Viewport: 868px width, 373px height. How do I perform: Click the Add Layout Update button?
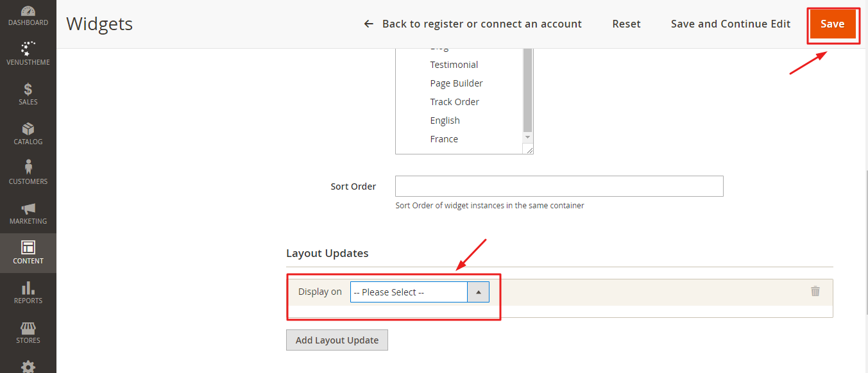point(337,340)
